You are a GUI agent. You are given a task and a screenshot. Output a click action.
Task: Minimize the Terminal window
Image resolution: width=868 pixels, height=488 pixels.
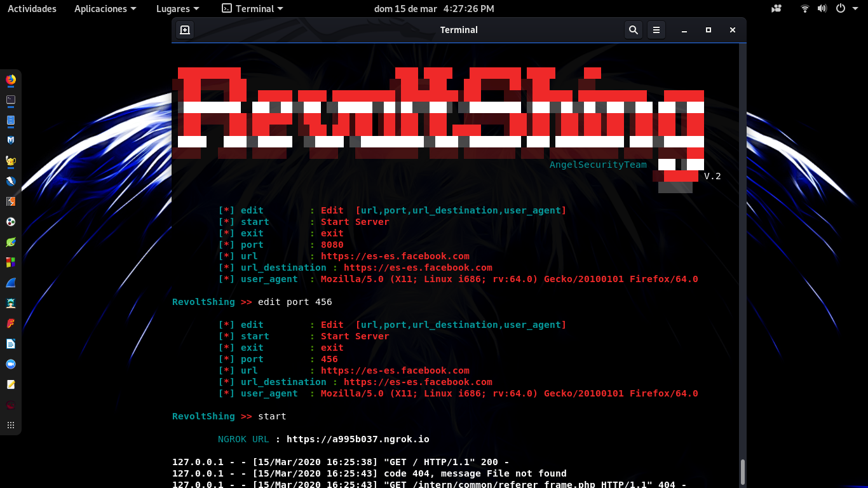point(684,30)
